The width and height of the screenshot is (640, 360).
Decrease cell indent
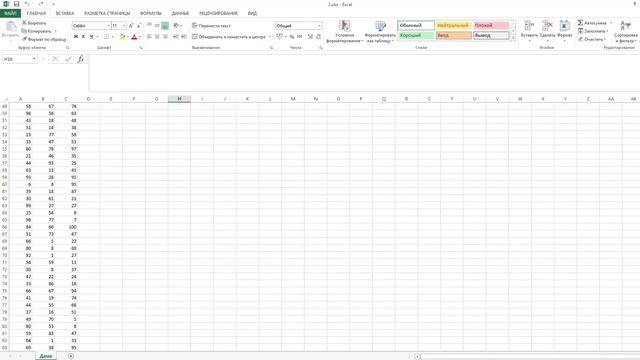pos(176,37)
